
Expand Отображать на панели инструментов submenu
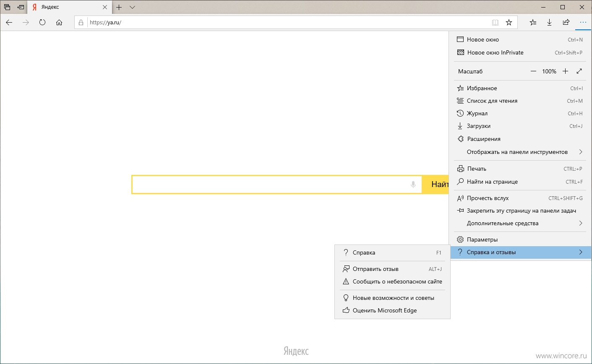click(520, 152)
